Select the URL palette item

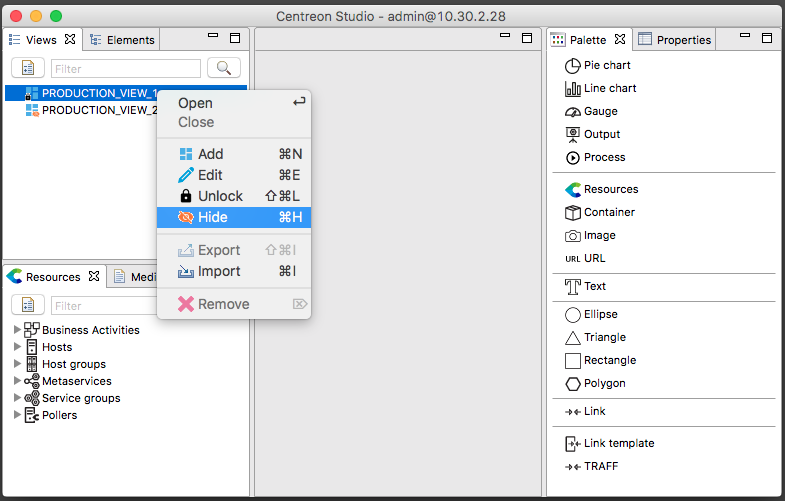coord(585,259)
